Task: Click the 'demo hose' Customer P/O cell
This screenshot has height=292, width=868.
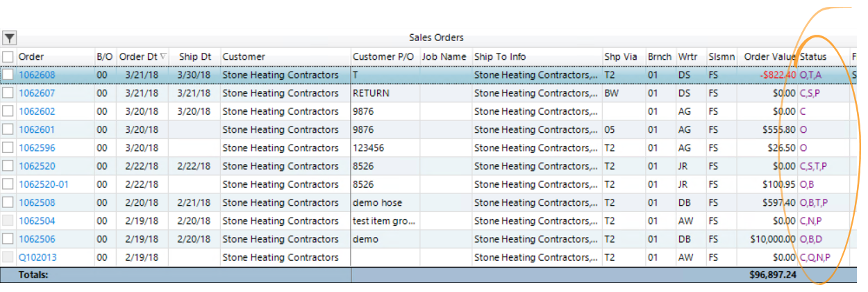Action: point(377,202)
